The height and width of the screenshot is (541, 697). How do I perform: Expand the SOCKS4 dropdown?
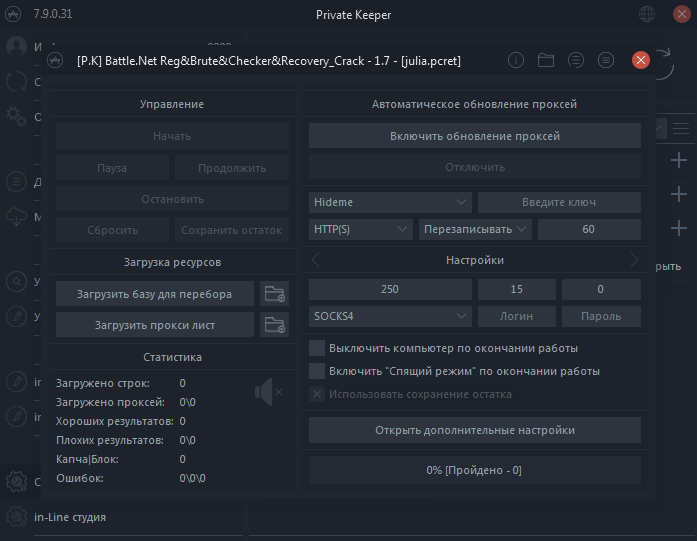point(390,316)
